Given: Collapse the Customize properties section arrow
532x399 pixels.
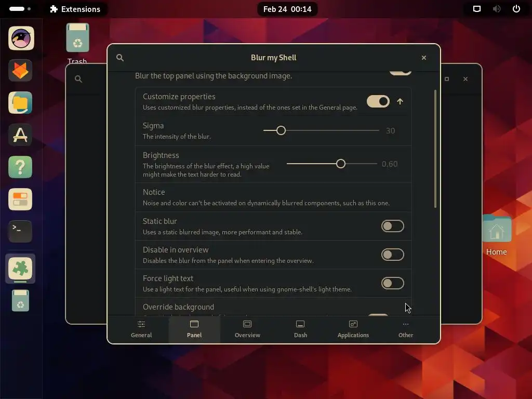Looking at the screenshot, I should pos(400,101).
